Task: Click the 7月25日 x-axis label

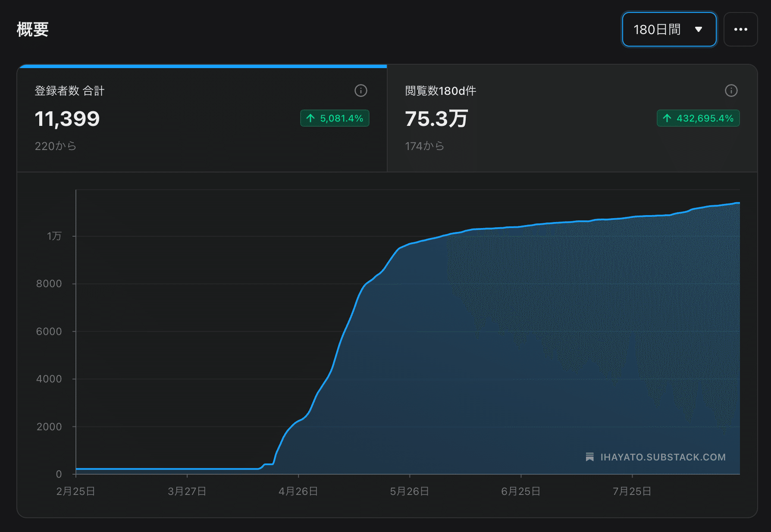Action: point(632,491)
